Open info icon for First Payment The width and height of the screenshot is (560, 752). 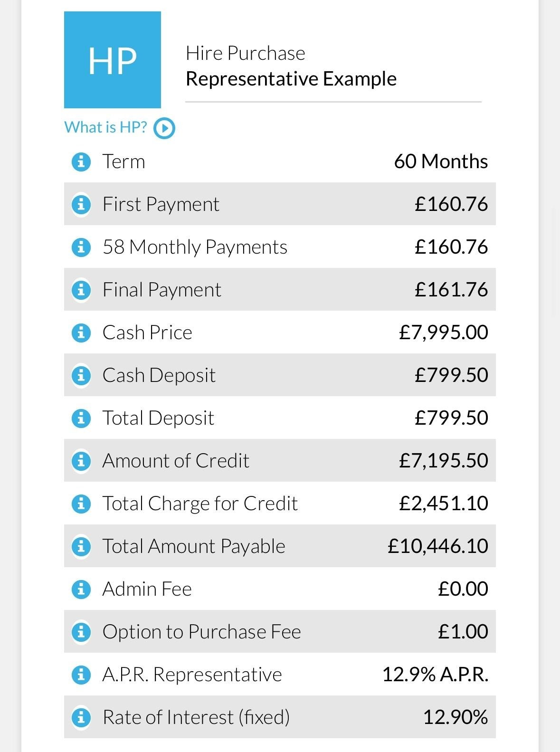coord(81,205)
